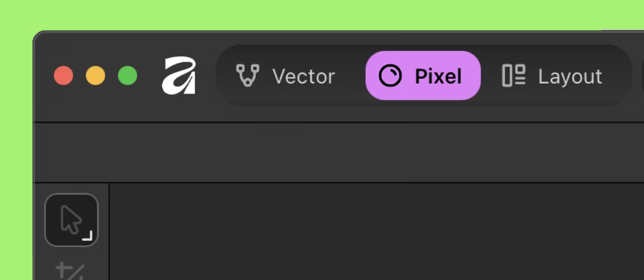The height and width of the screenshot is (280, 644).
Task: Click the Vector persona node icon
Action: (247, 75)
